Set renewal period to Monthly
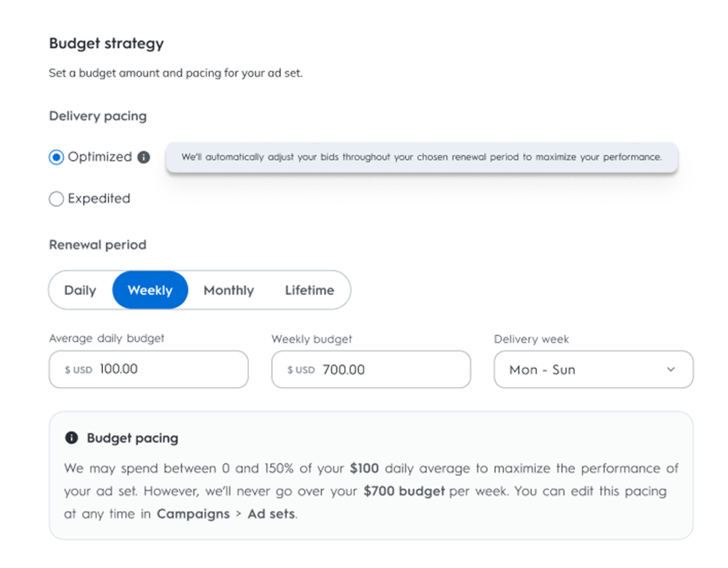The width and height of the screenshot is (728, 568). [x=229, y=290]
